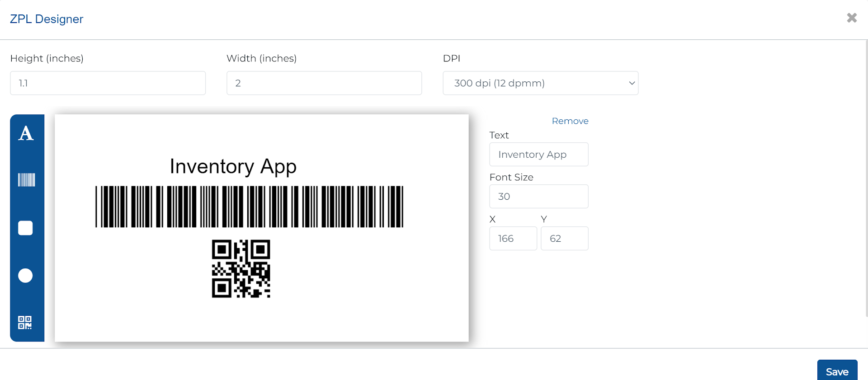
Task: Save the label design
Action: click(x=837, y=371)
